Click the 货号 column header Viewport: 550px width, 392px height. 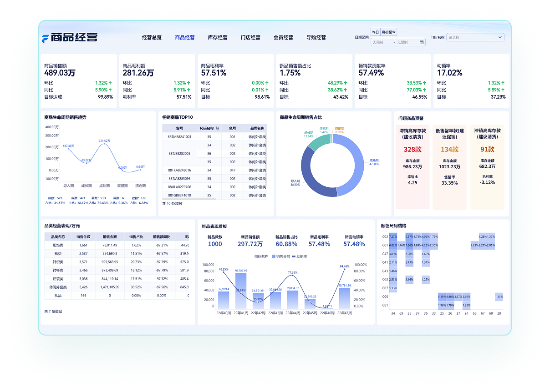[179, 128]
